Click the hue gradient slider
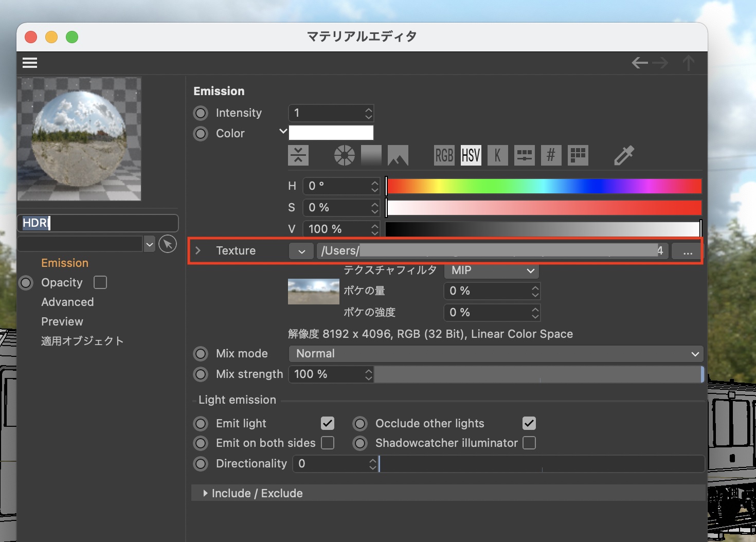This screenshot has width=756, height=542. point(544,186)
